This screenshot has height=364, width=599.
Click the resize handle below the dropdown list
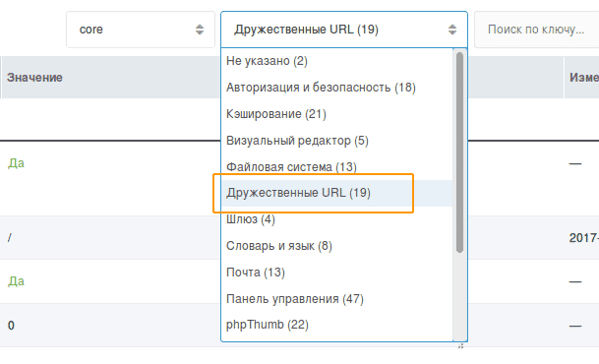click(x=461, y=346)
